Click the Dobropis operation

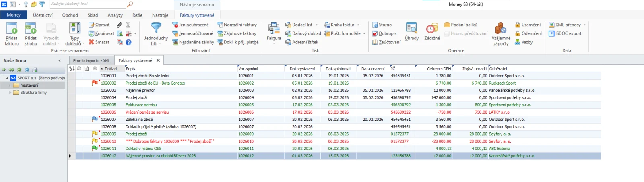[x=384, y=33]
